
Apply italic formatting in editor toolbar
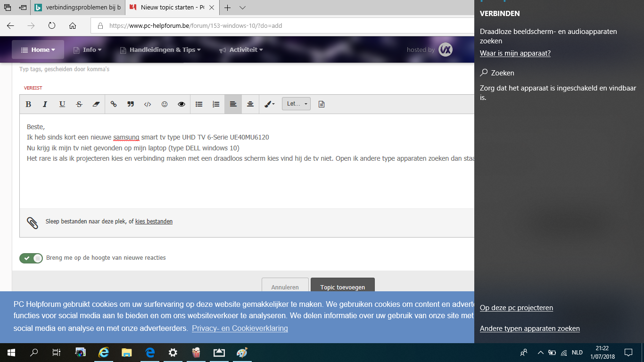click(45, 104)
